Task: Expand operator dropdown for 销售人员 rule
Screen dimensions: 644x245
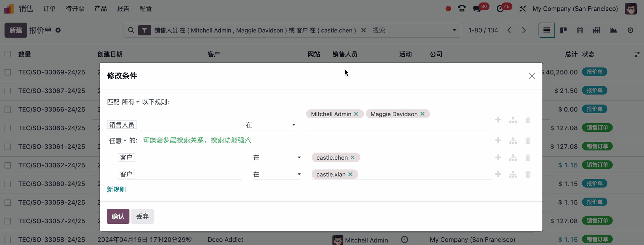Action: click(x=270, y=125)
